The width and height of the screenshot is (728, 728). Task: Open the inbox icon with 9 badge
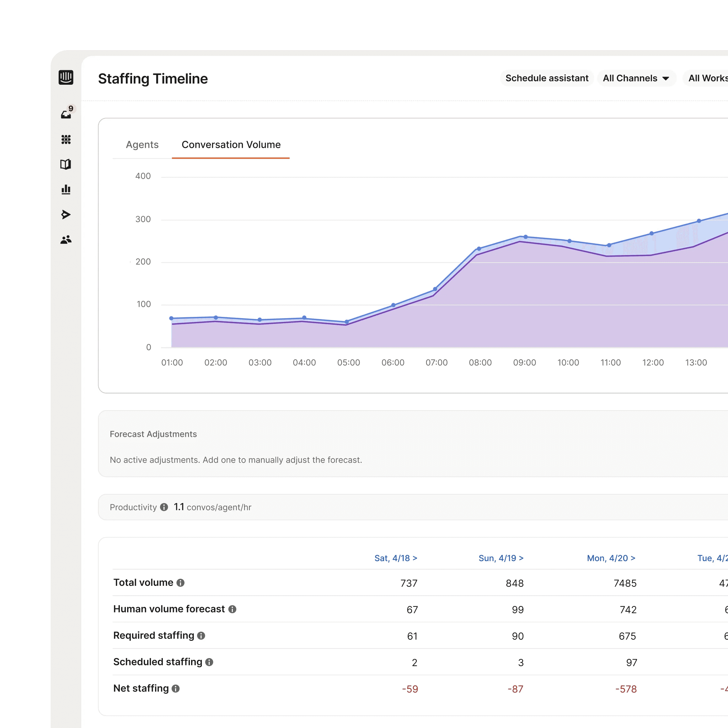click(66, 114)
